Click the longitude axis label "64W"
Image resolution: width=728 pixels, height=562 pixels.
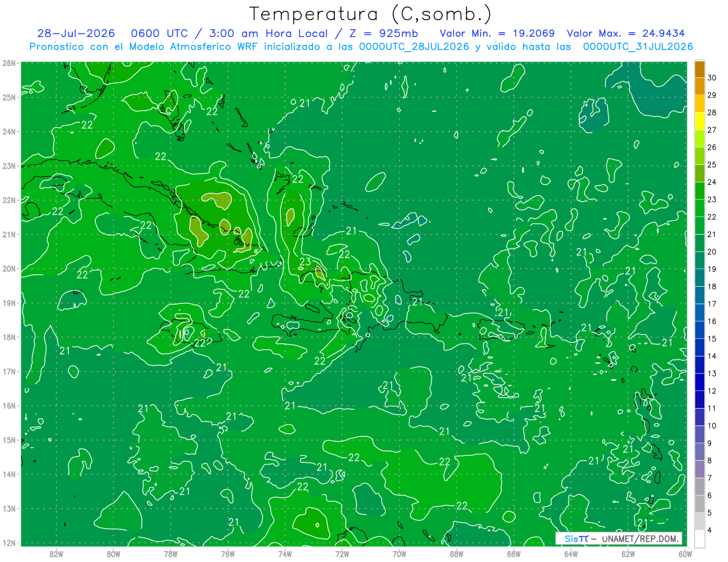click(571, 554)
